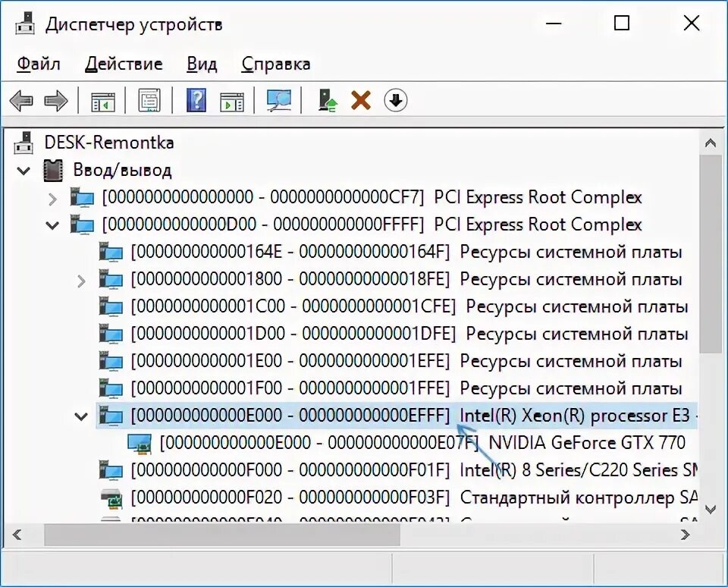728x587 pixels.
Task: Maximize the Device Manager window
Action: pos(622,24)
